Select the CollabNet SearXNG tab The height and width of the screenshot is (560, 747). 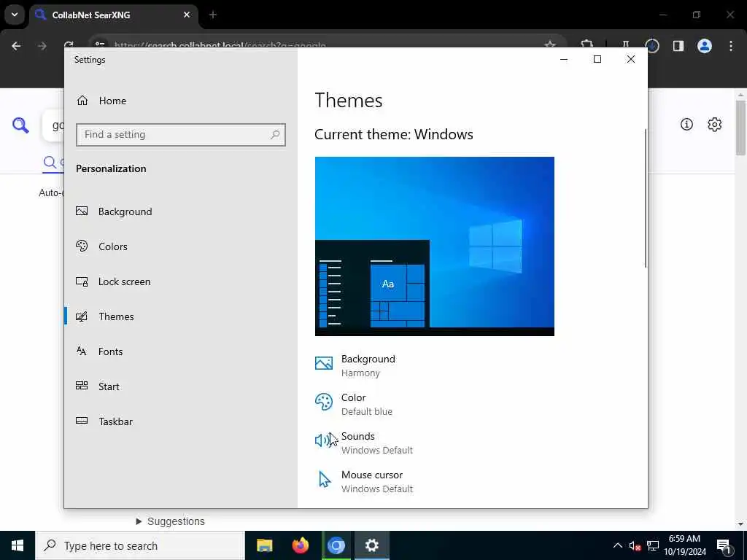tap(114, 15)
